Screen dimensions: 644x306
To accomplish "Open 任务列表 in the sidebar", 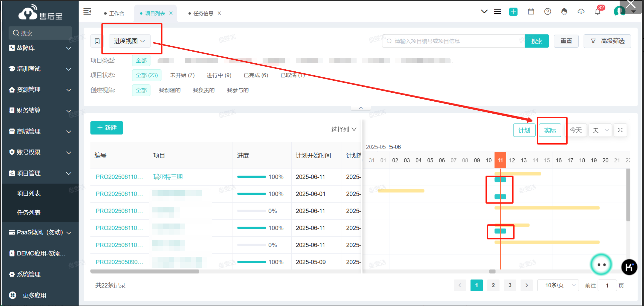I will [x=29, y=212].
